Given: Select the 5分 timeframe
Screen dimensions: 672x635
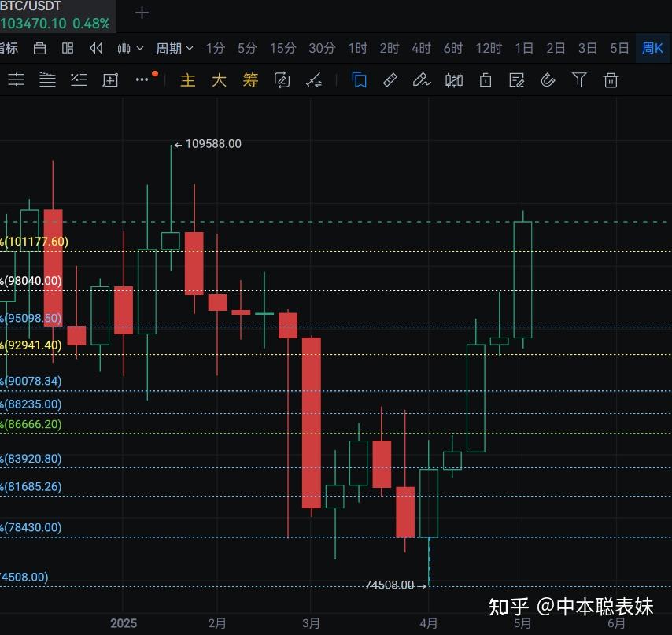Looking at the screenshot, I should [247, 49].
